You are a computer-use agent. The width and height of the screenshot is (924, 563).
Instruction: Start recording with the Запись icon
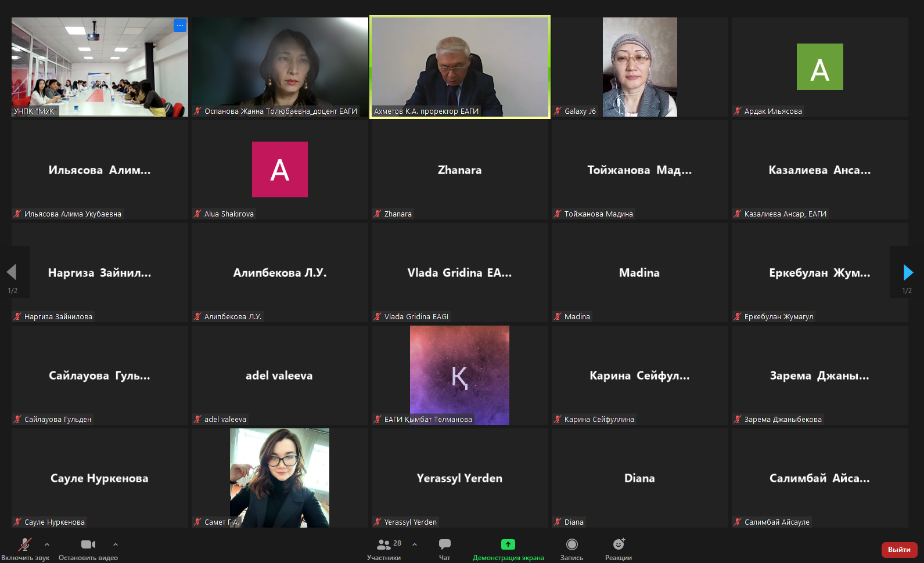coord(571,544)
